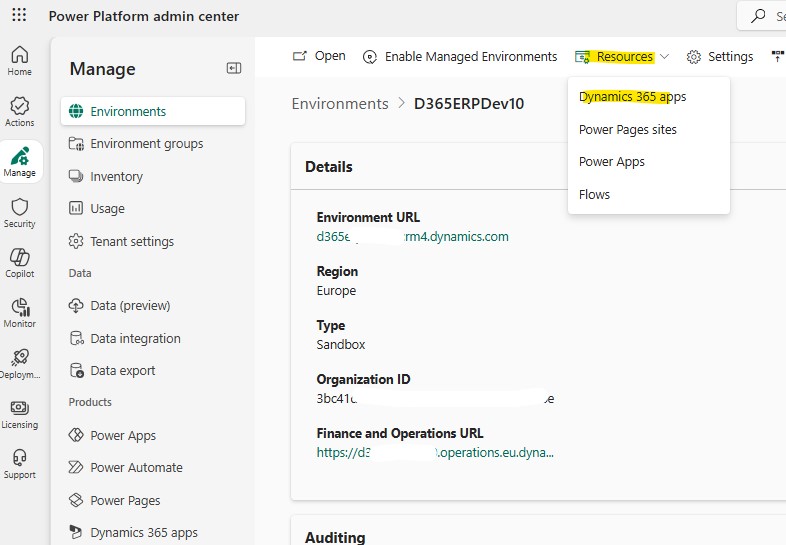Click the Open toolbar button

click(x=319, y=56)
